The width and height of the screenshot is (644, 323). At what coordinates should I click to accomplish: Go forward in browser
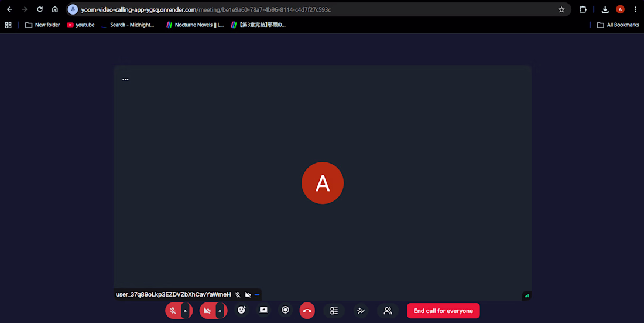[x=25, y=9]
